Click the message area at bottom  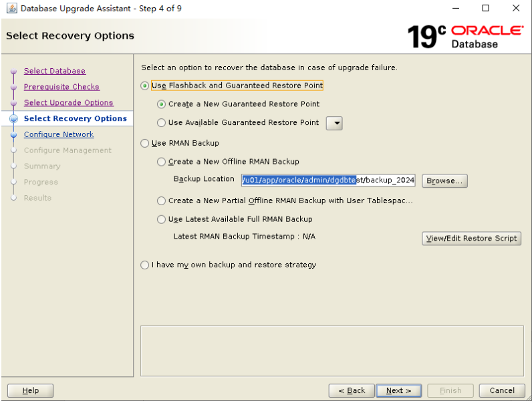tap(331, 351)
